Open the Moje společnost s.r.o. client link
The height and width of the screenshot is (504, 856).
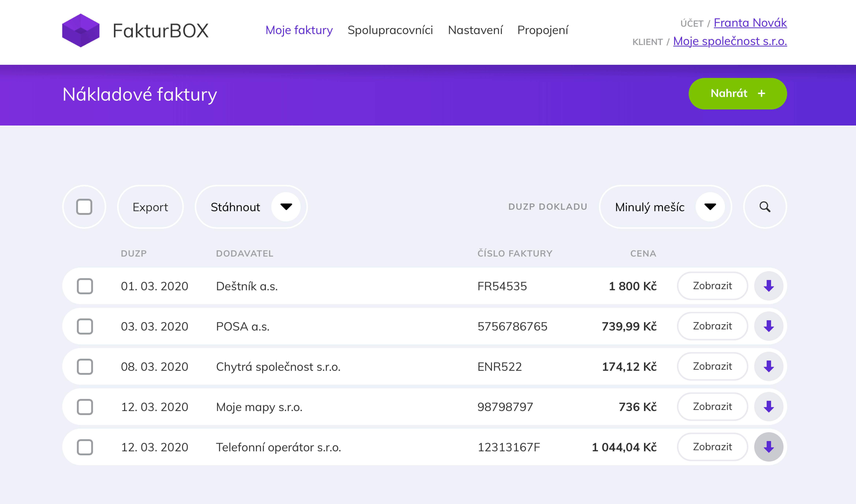click(730, 41)
